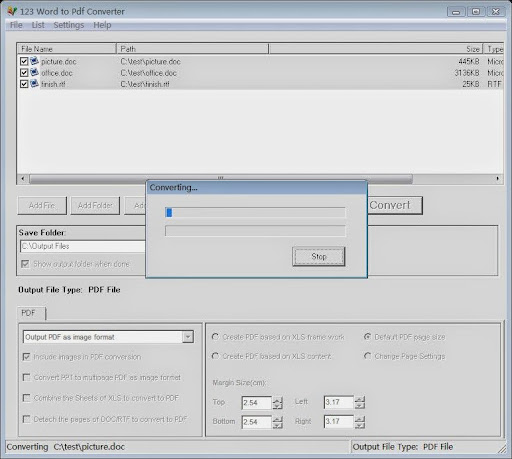This screenshot has width=512, height=459.
Task: Click the file list horizontal scrollbar thumb
Action: coord(221,179)
